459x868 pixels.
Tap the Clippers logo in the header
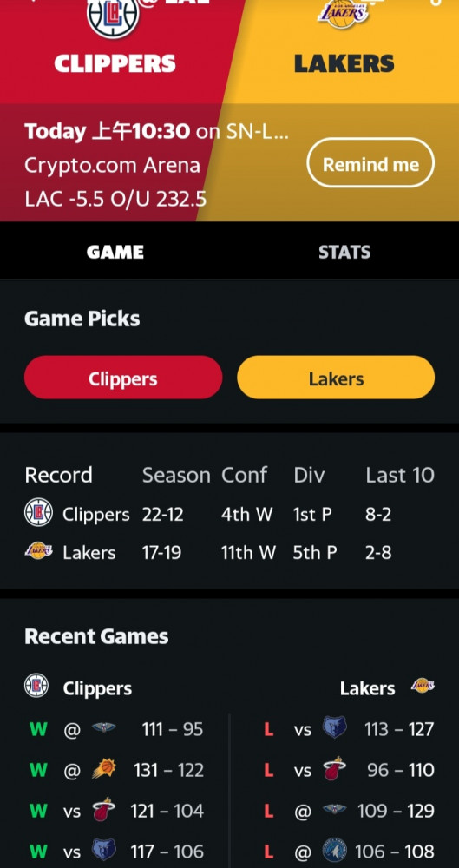click(x=113, y=17)
